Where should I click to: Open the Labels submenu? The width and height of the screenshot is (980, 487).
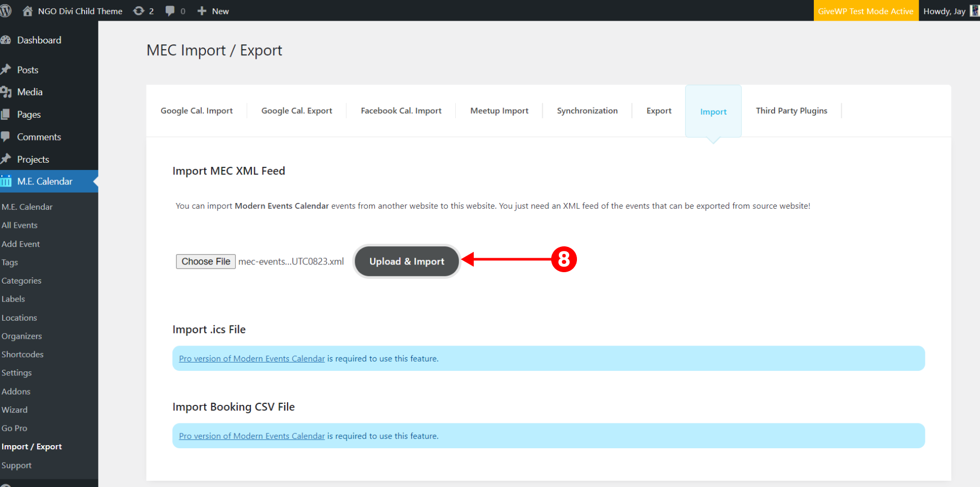point(13,299)
